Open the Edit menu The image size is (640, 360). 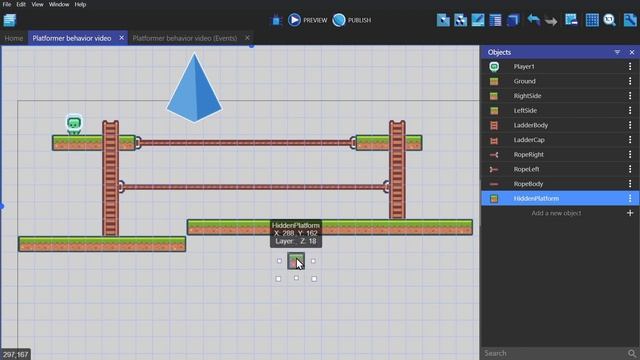pyautogui.click(x=21, y=4)
